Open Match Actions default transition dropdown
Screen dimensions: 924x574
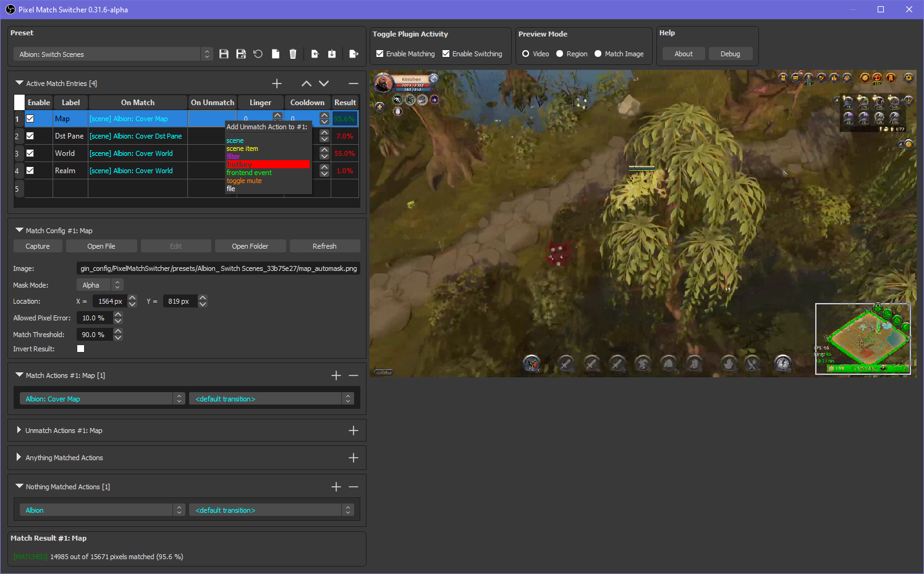pyautogui.click(x=271, y=399)
